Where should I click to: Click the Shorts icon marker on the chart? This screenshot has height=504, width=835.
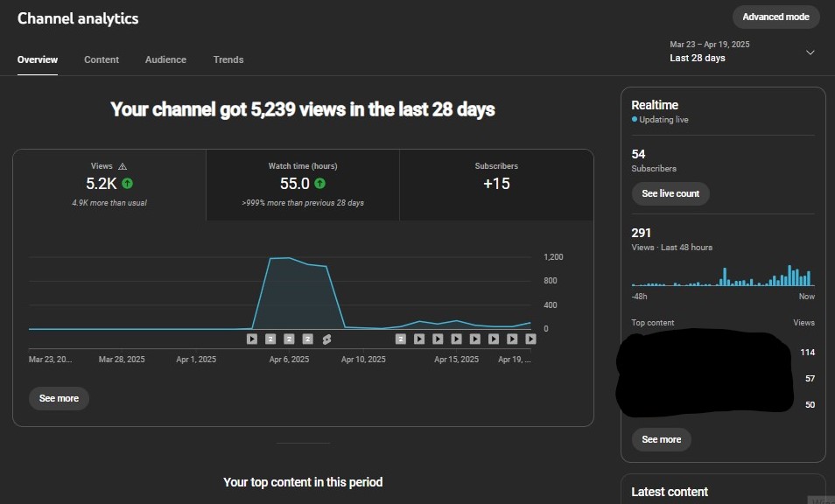pos(326,339)
